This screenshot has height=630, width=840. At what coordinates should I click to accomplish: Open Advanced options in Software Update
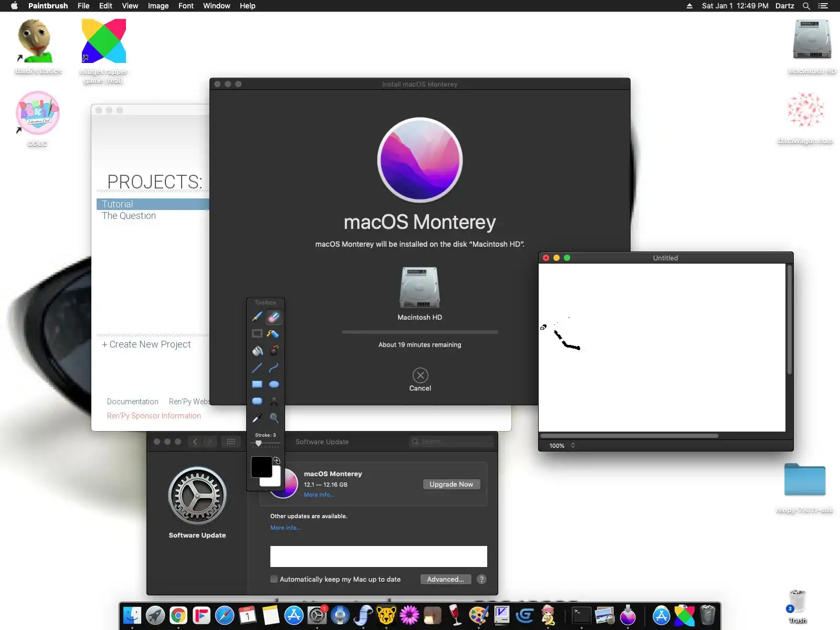(446, 579)
